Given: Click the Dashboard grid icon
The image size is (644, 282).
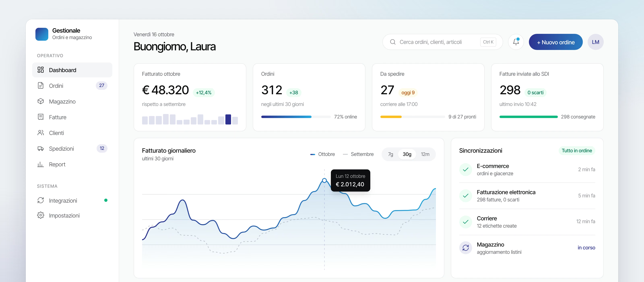Looking at the screenshot, I should pos(40,70).
